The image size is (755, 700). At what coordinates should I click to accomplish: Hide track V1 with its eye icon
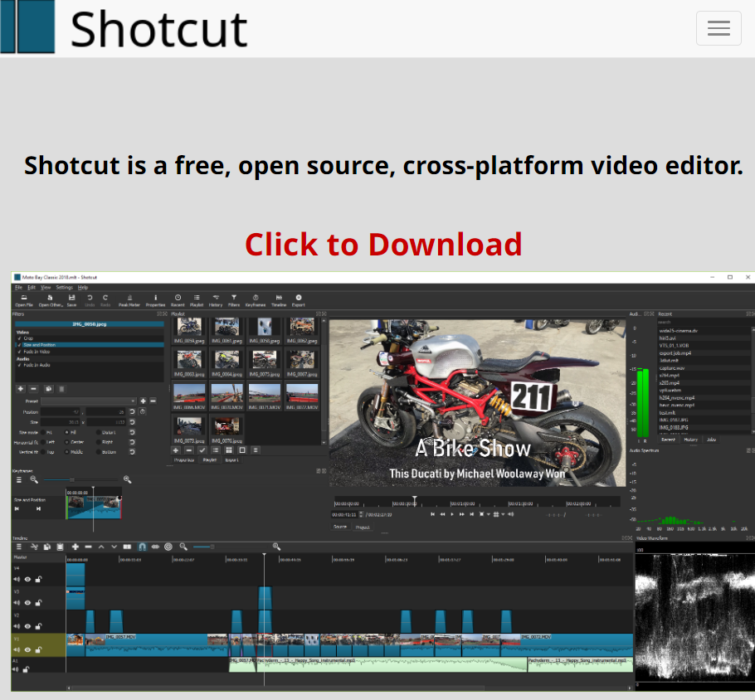point(27,650)
